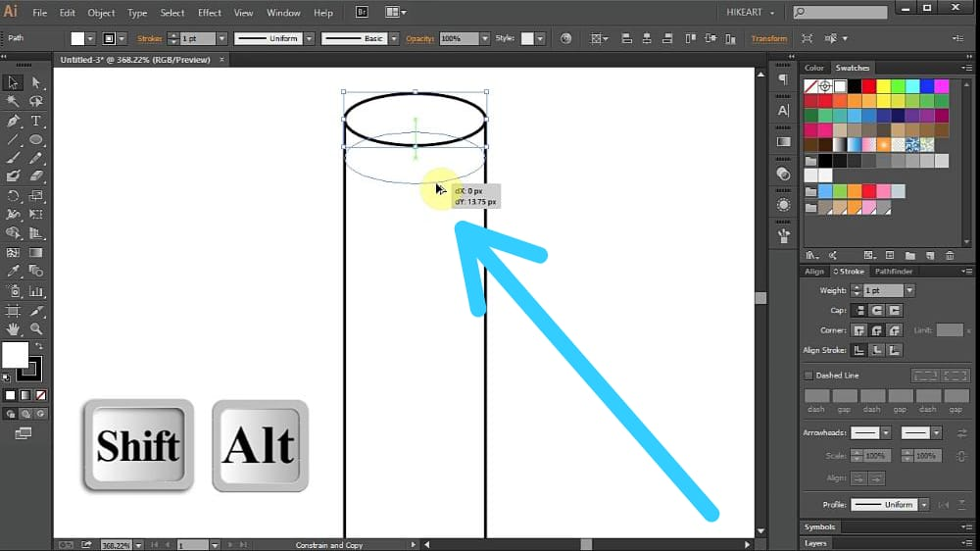Close the Untitled-3 document tab
The width and height of the screenshot is (980, 551).
221,60
